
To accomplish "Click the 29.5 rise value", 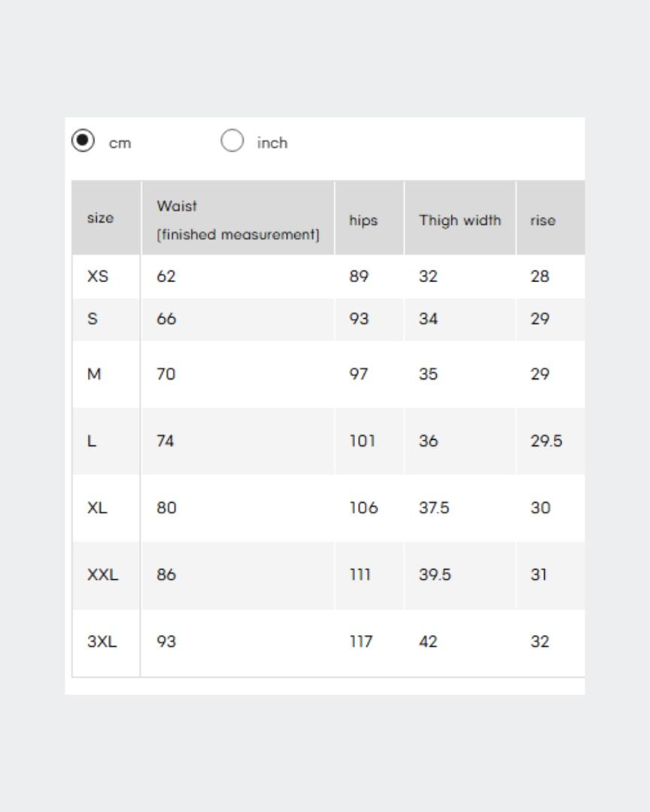I will pyautogui.click(x=546, y=441).
